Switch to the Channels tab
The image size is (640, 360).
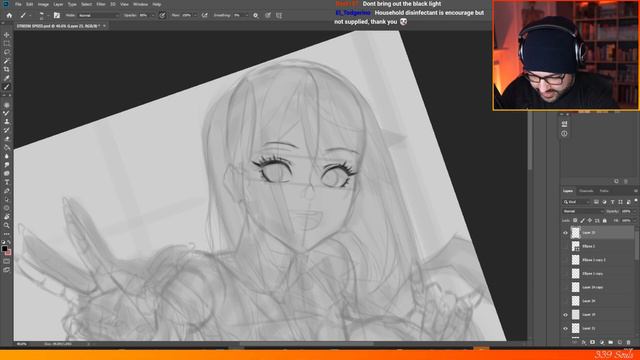pyautogui.click(x=586, y=191)
